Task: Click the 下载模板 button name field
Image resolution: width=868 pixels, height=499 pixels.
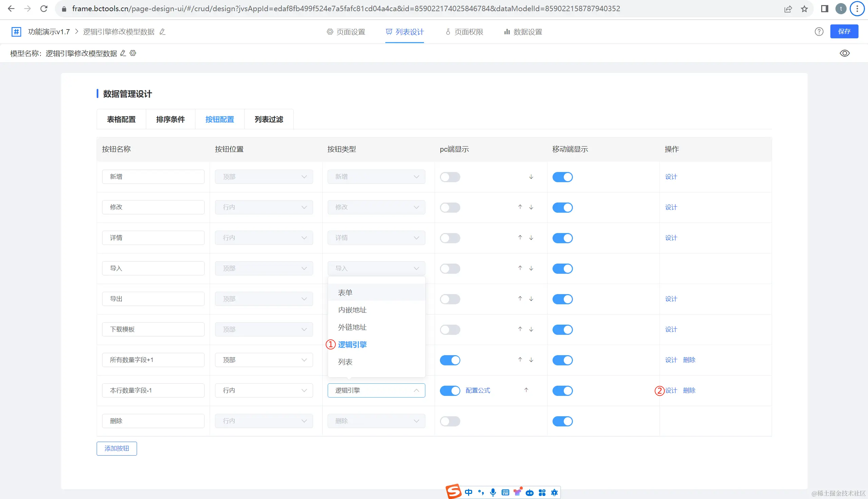Action: [x=153, y=329]
